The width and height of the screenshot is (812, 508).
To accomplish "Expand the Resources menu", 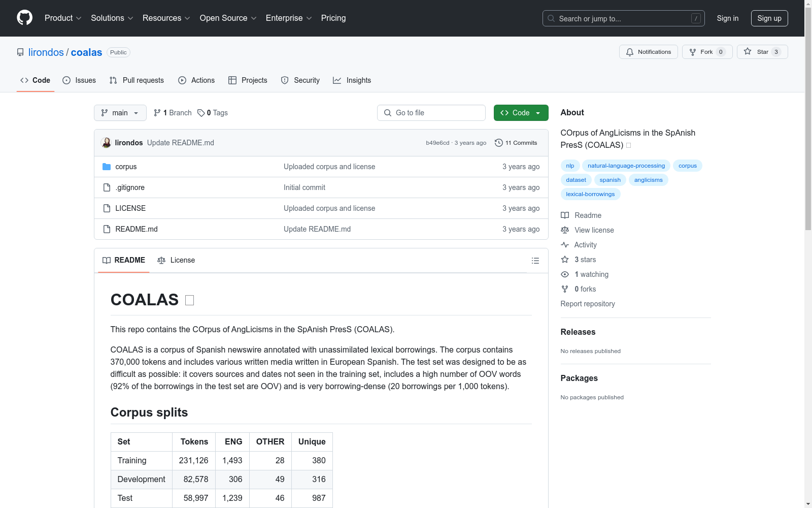I will [166, 18].
